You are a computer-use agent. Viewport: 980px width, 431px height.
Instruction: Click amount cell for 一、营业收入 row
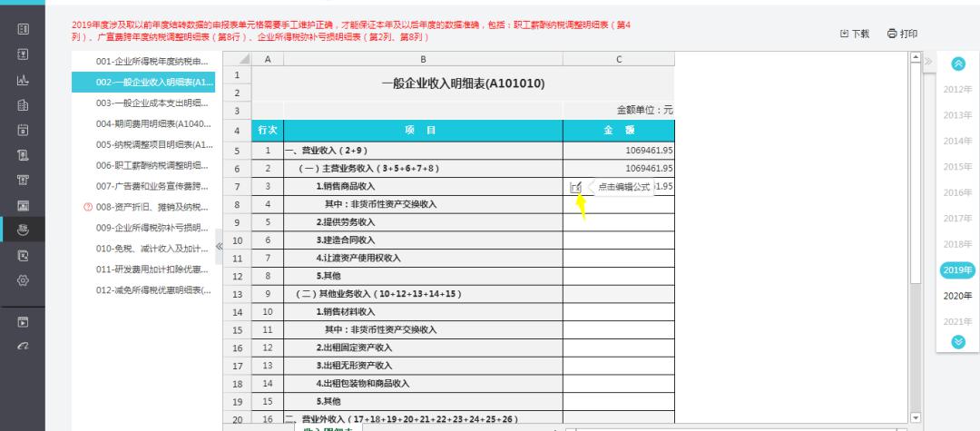619,151
